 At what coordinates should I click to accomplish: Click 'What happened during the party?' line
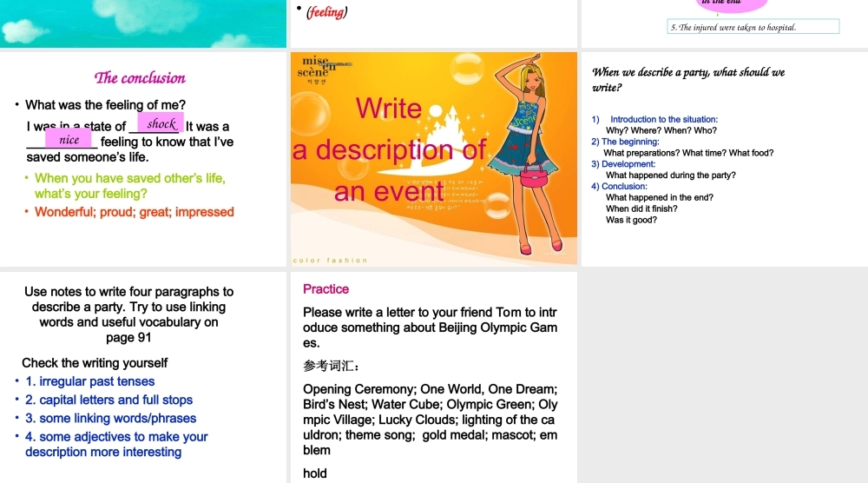point(670,175)
